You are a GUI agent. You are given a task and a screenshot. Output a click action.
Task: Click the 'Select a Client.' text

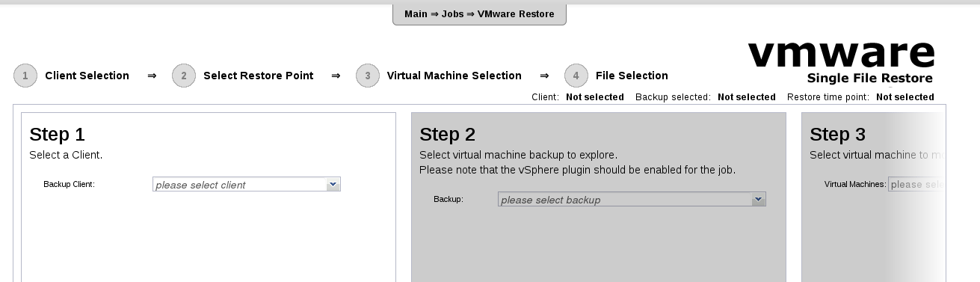tap(66, 155)
